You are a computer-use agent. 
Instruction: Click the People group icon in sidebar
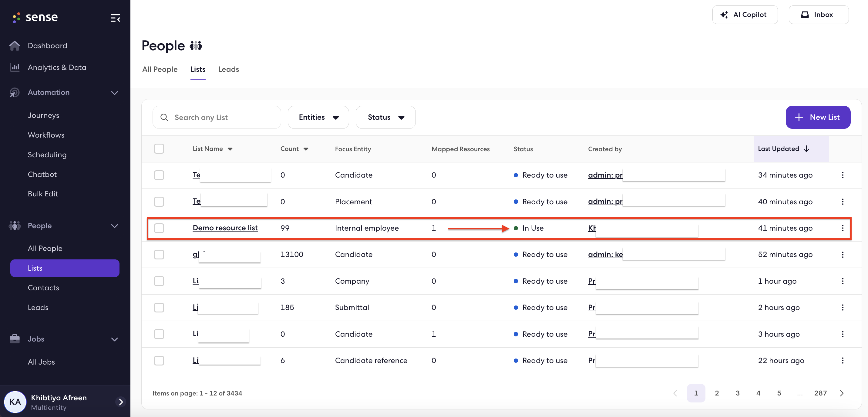(15, 226)
